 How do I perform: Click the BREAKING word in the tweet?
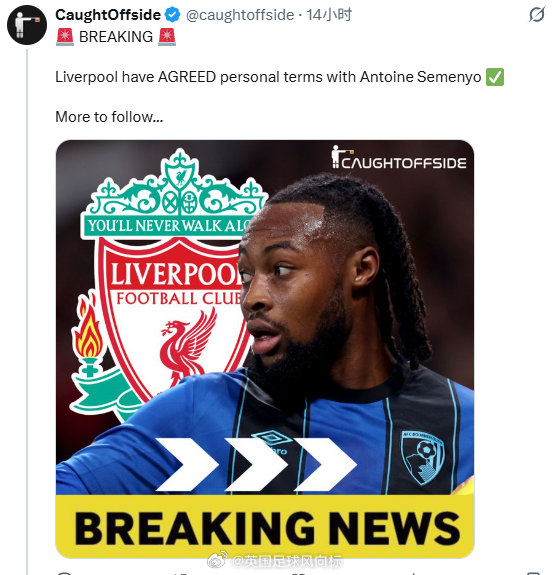(116, 37)
